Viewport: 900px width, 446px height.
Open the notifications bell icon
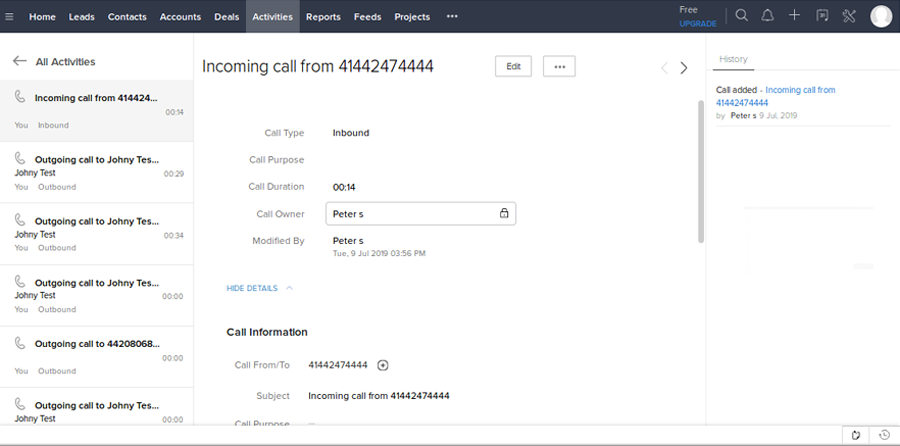tap(767, 16)
